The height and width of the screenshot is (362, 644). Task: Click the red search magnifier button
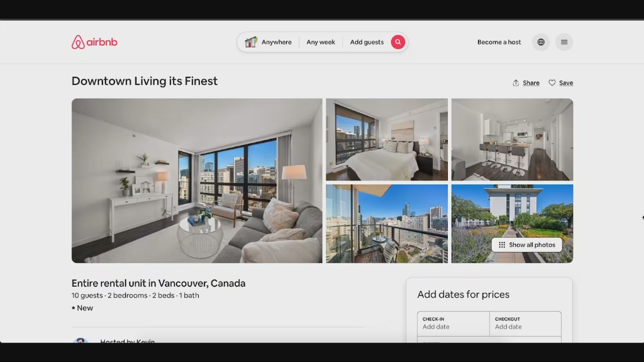tap(397, 42)
